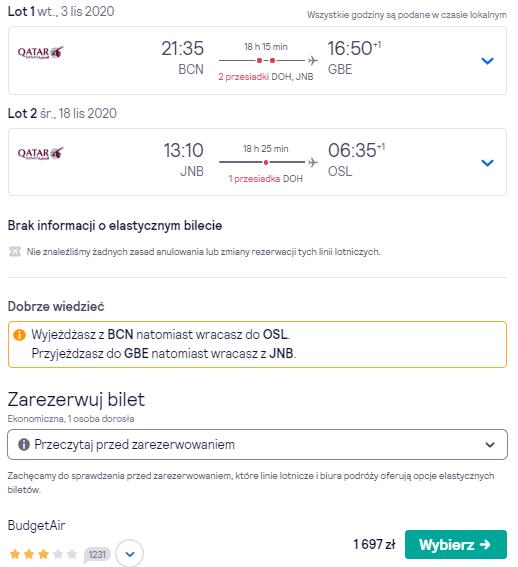Expand Lot 1 flight details chevron

tap(487, 61)
